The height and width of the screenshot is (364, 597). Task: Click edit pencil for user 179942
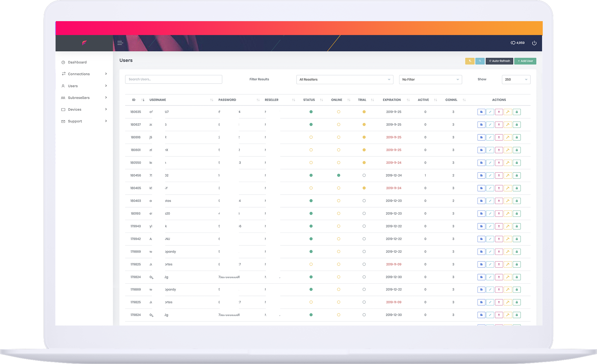(490, 239)
